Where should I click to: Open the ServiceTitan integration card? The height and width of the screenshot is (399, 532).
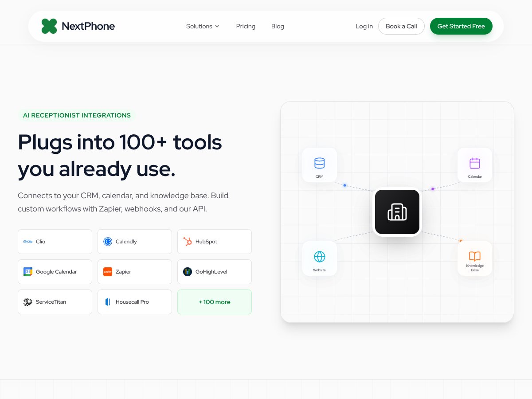[55, 302]
